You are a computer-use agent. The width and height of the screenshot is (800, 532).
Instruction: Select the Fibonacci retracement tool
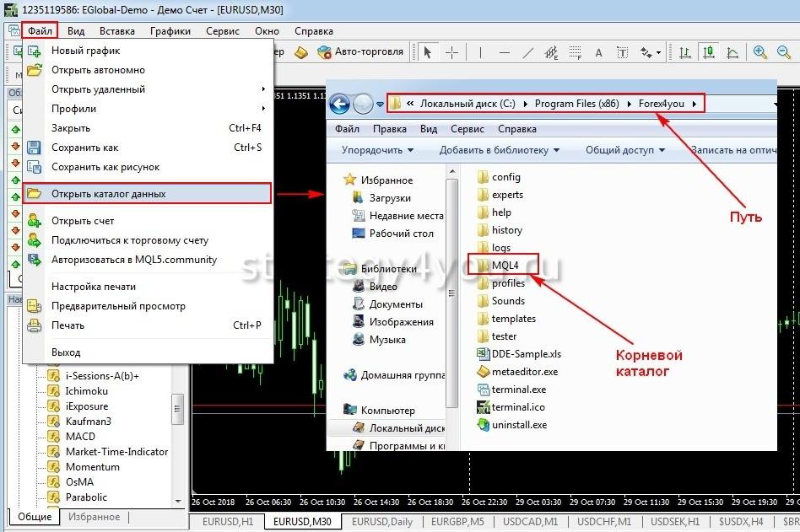(576, 52)
